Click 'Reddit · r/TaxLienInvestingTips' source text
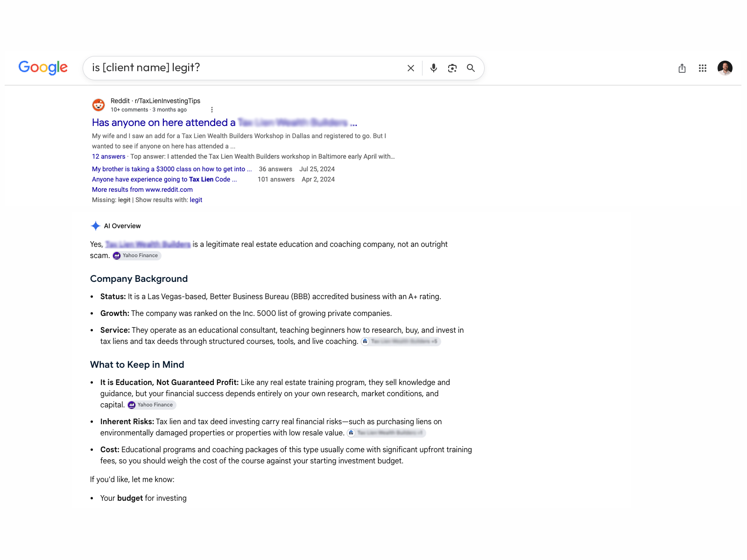747x560 pixels. (155, 101)
